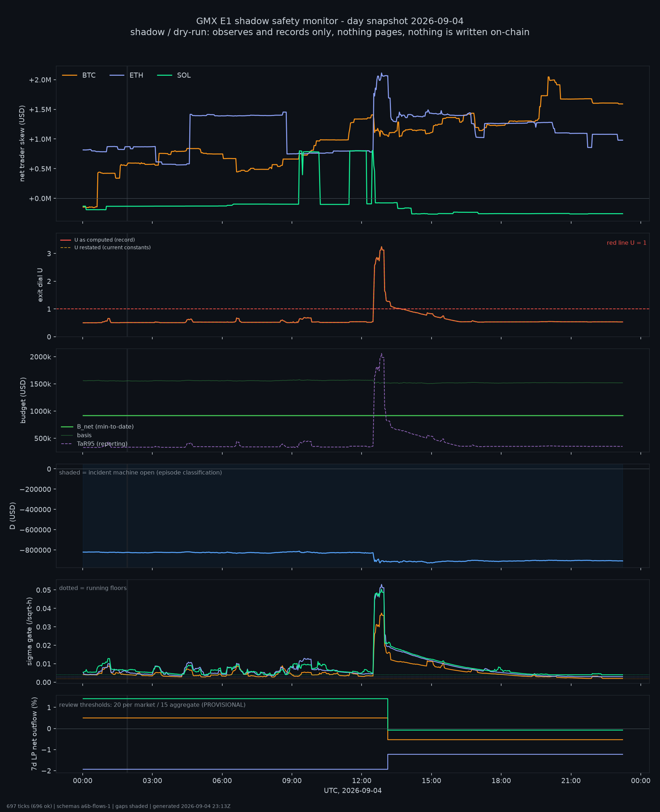Screen dimensions: 660x812
Task: Click the ETH legend label
Action: tap(136, 75)
